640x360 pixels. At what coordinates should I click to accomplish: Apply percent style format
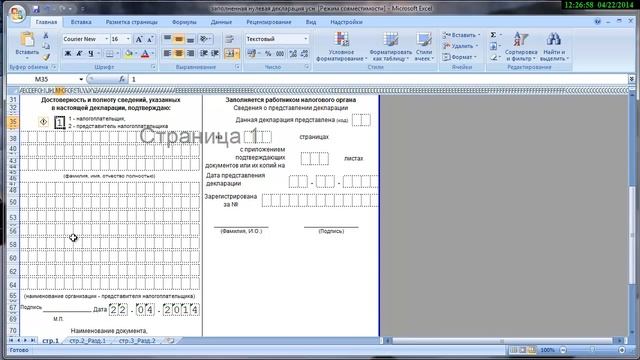268,53
